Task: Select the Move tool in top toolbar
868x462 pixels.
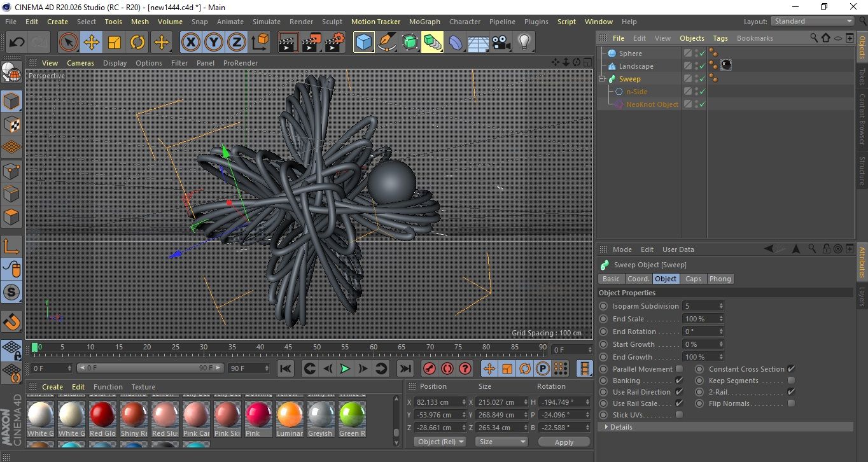Action: tap(92, 43)
